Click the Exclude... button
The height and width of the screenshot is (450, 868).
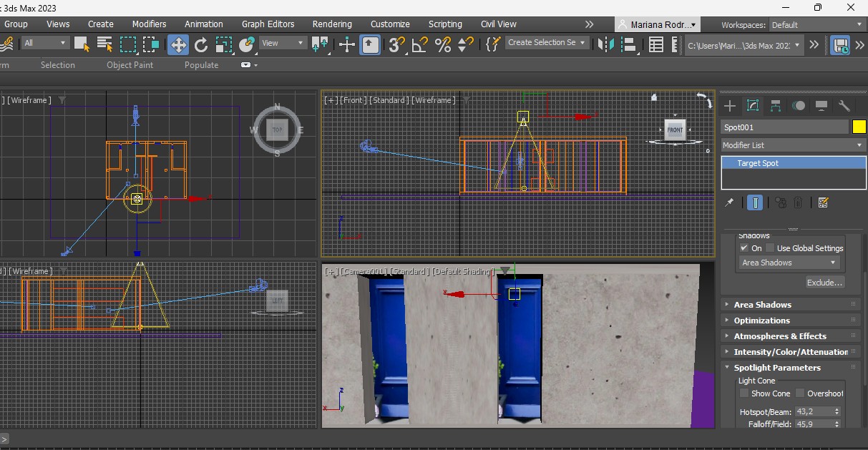[824, 283]
